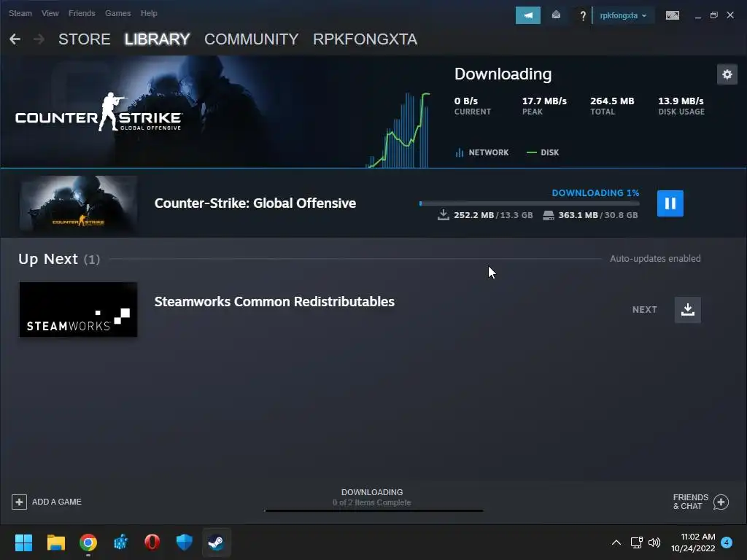Click the download size 252.2 MB text
The image size is (747, 560).
pyautogui.click(x=473, y=215)
